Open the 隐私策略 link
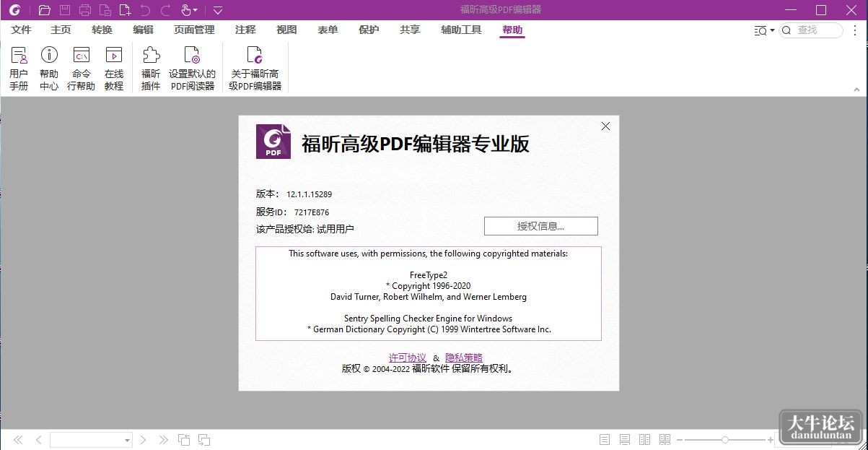The height and width of the screenshot is (450, 868). tap(464, 358)
